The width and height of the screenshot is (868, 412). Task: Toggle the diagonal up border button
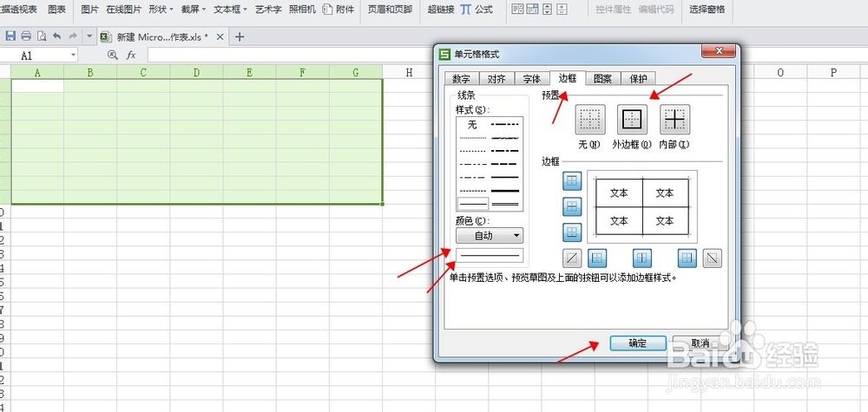[572, 258]
